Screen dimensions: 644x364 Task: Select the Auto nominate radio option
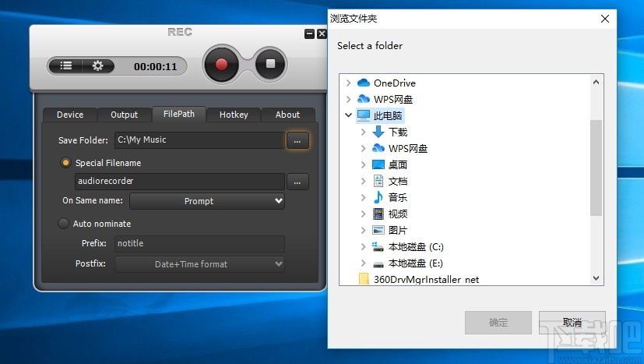63,224
